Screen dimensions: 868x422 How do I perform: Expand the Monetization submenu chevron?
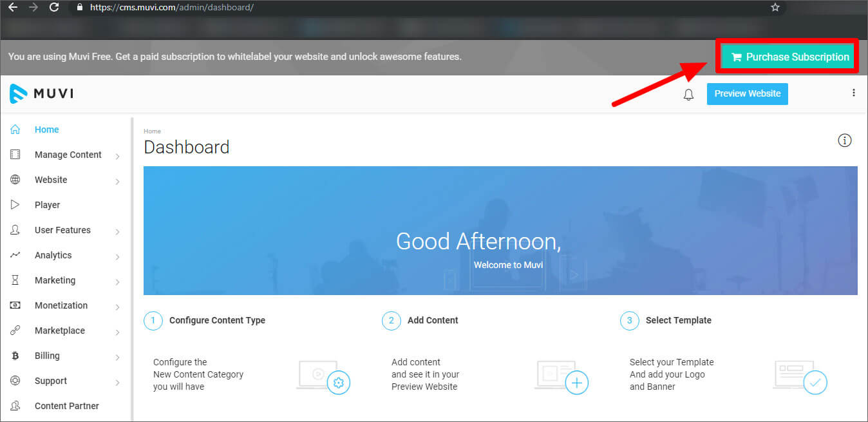click(117, 307)
